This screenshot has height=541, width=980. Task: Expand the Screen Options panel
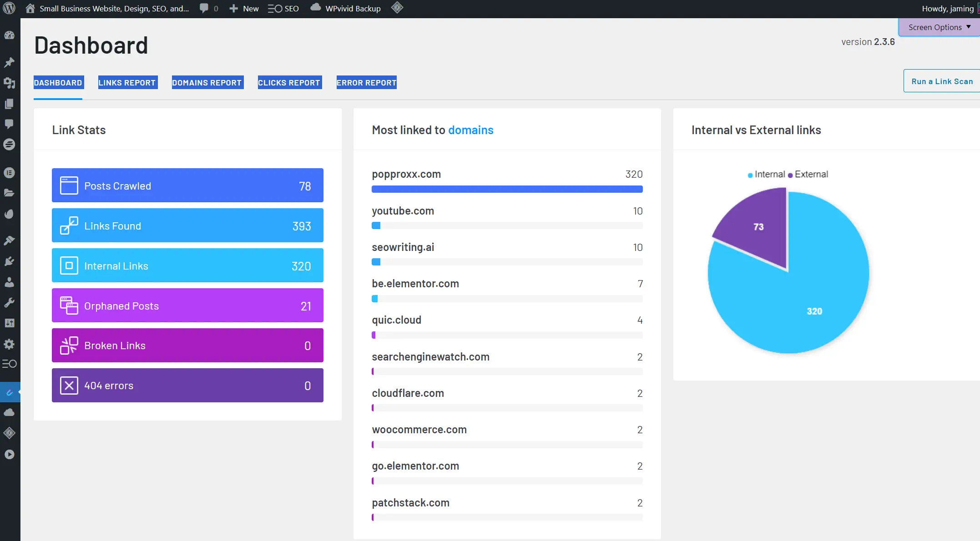tap(938, 27)
